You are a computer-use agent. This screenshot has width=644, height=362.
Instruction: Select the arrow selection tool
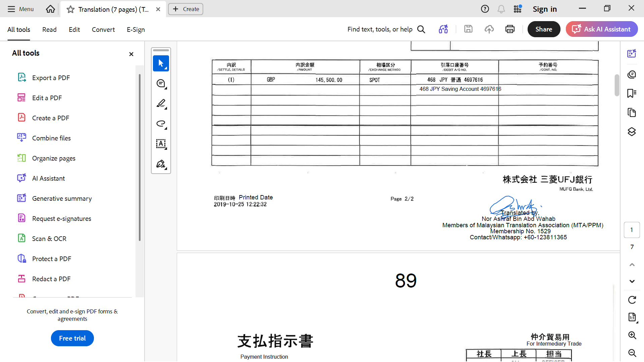coord(161,63)
